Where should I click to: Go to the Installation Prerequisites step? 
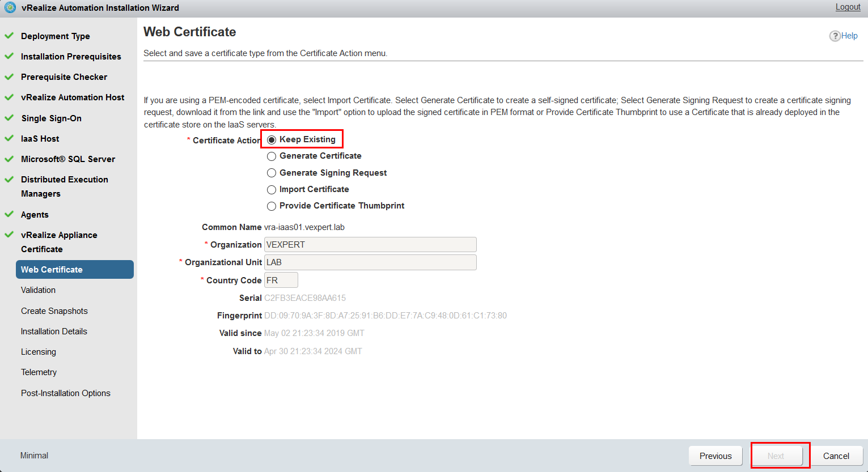click(x=71, y=57)
